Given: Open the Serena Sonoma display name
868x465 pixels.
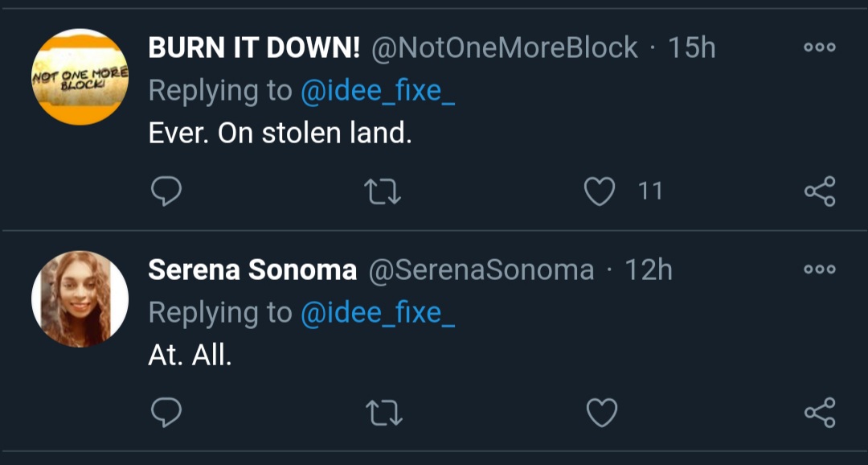Looking at the screenshot, I should pyautogui.click(x=252, y=270).
